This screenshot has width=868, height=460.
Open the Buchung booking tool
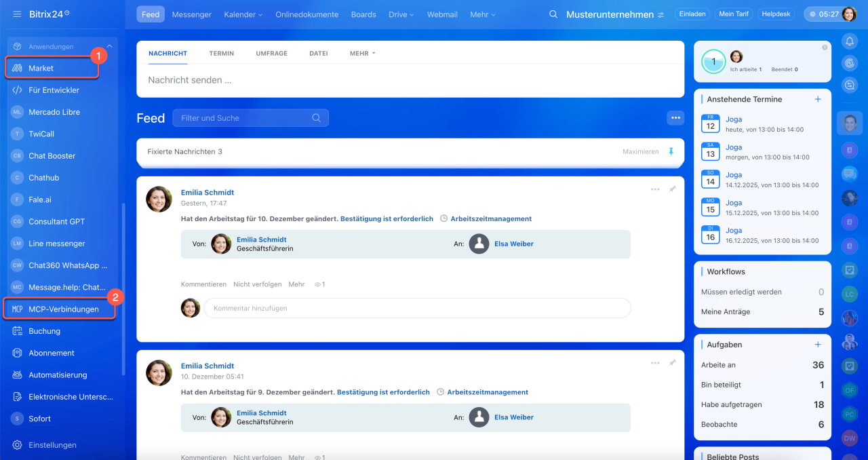click(x=44, y=331)
